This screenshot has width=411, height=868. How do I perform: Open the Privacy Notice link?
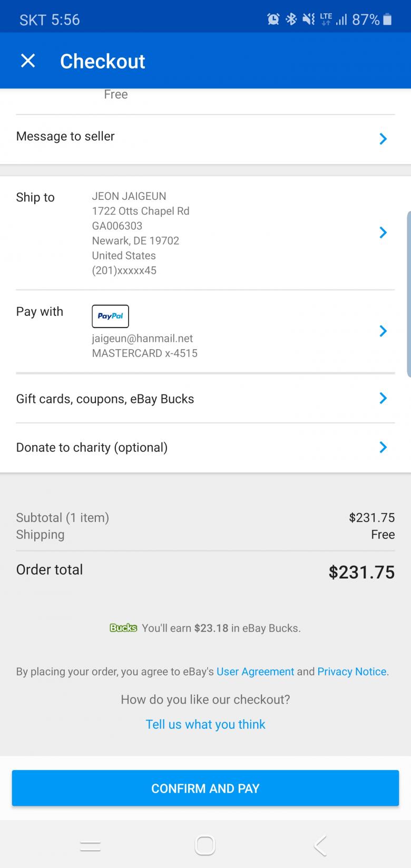(351, 672)
